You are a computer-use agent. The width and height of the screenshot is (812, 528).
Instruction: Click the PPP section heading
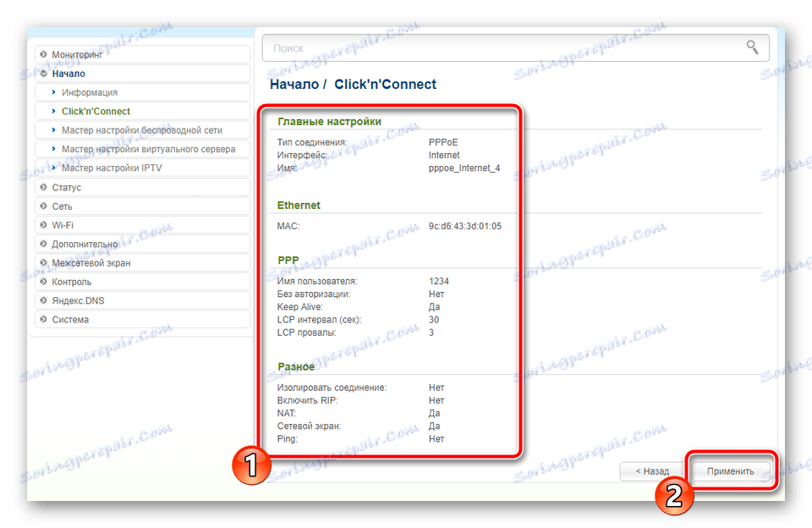tap(288, 260)
